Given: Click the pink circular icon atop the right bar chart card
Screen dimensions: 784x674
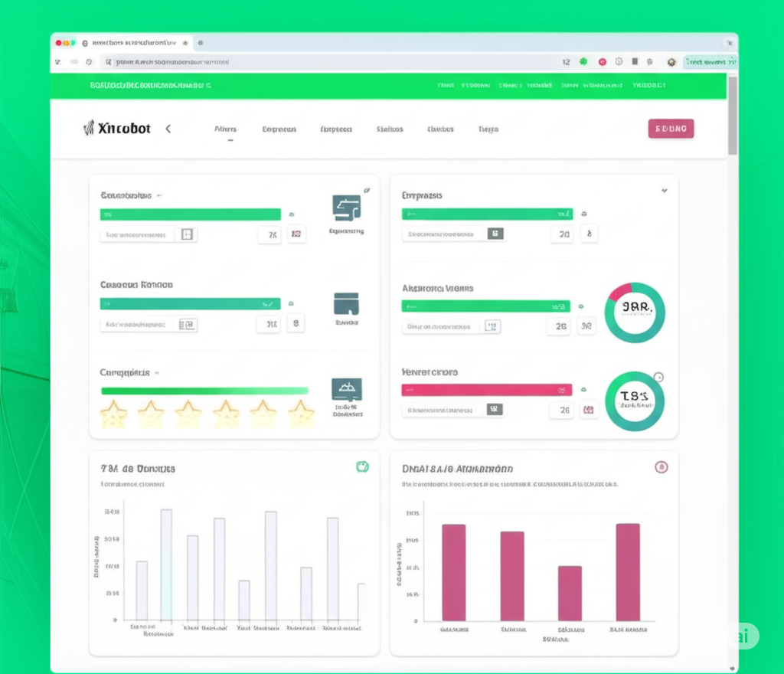Looking at the screenshot, I should (661, 467).
